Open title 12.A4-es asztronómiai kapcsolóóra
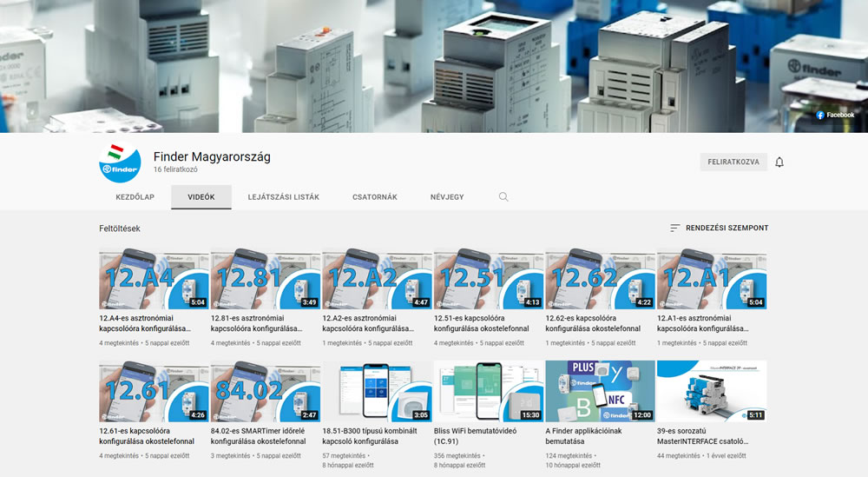868x477 pixels. point(145,323)
